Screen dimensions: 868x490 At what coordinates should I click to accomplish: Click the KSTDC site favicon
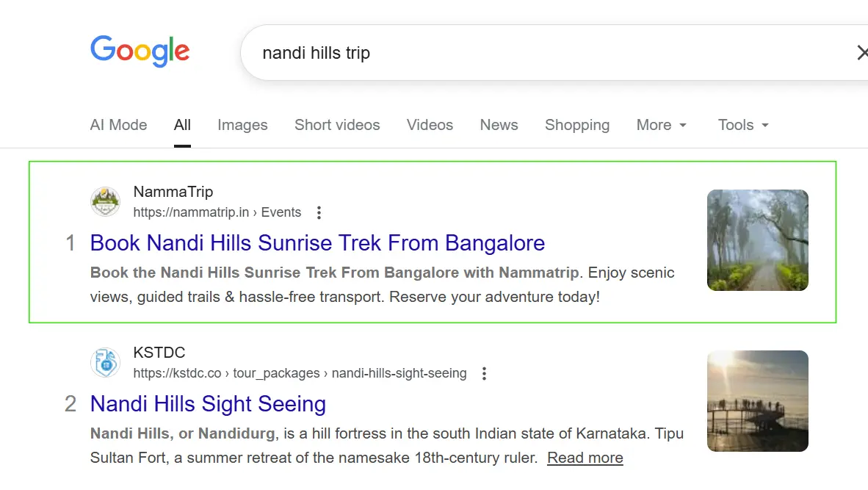105,363
